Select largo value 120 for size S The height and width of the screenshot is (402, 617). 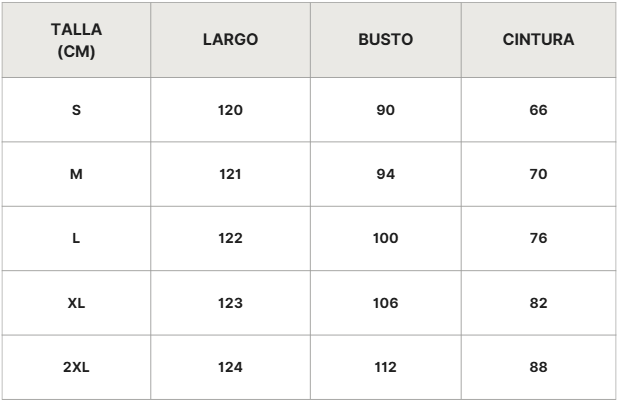point(231,110)
